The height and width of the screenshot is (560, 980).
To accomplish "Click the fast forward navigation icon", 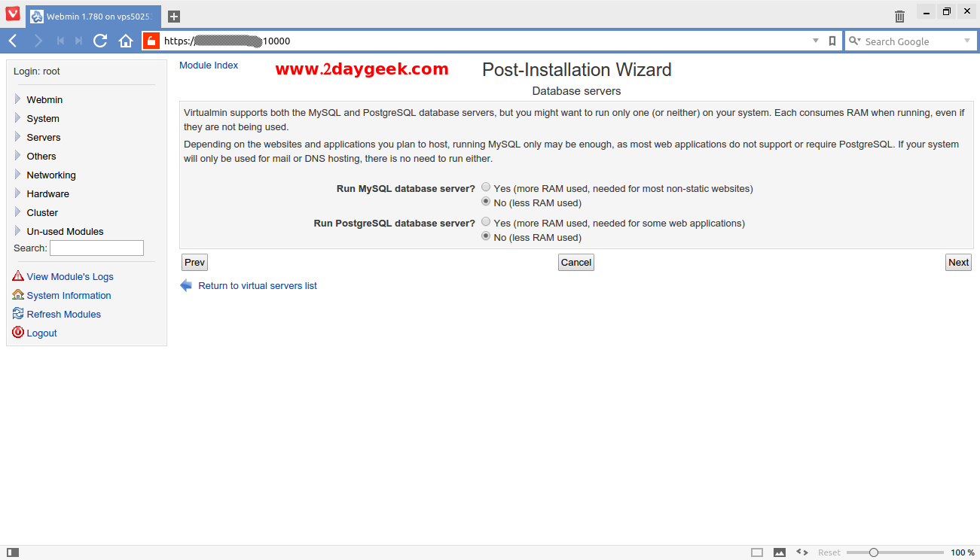I will coord(78,41).
